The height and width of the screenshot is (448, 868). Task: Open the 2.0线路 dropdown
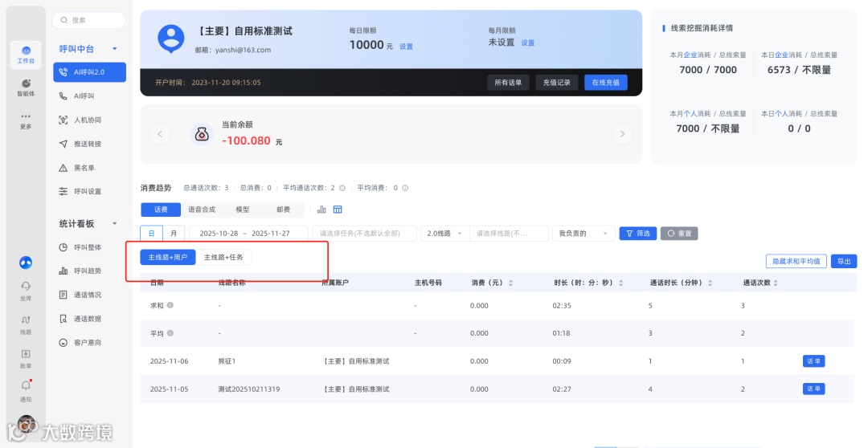click(x=444, y=234)
